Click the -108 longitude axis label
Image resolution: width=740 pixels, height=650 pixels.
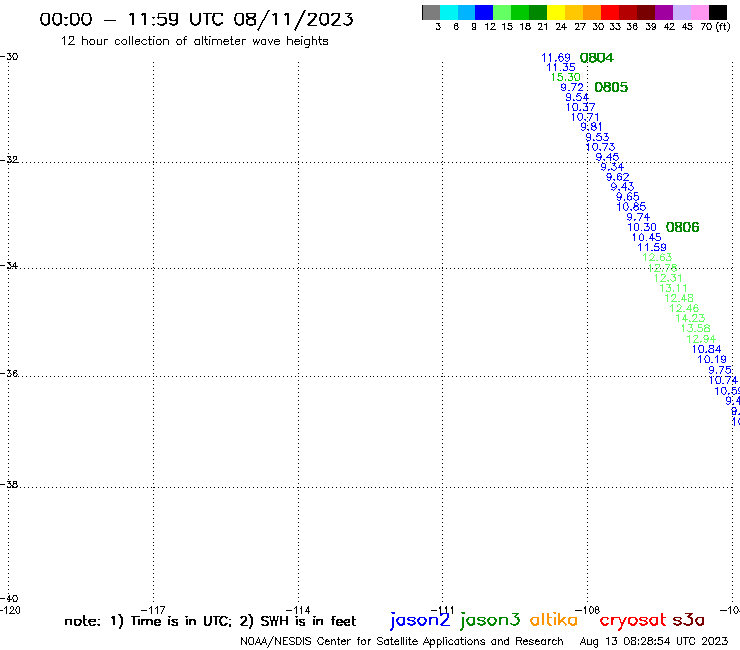pyautogui.click(x=588, y=610)
